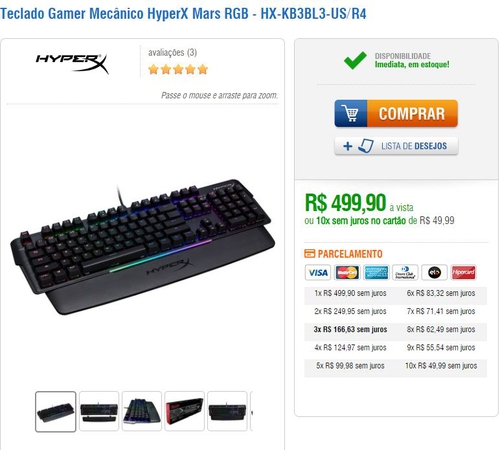Select the first keyboard angle thumbnail
This screenshot has width=500, height=450.
(56, 412)
